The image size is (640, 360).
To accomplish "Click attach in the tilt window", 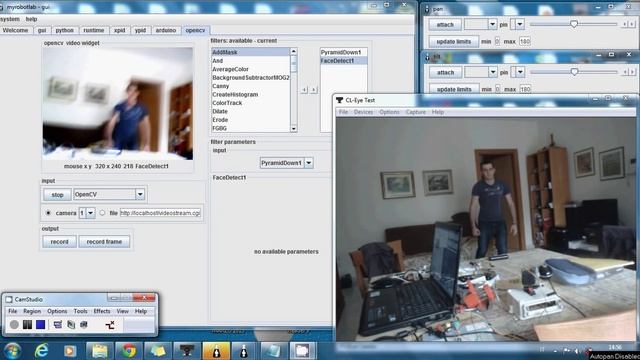I will point(445,72).
